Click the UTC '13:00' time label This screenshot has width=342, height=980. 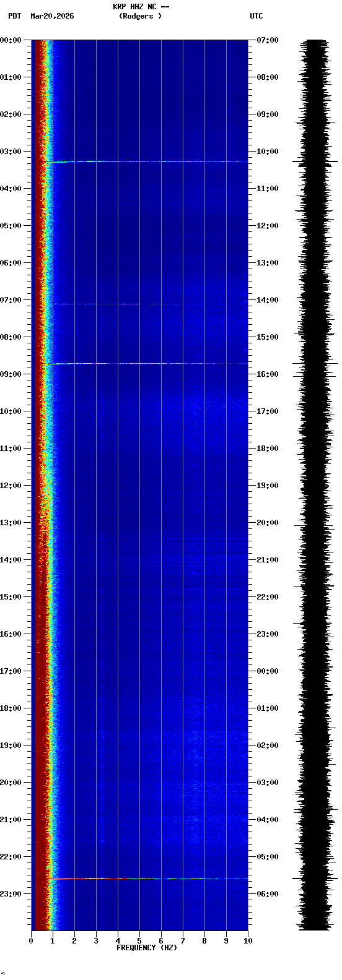coord(268,263)
